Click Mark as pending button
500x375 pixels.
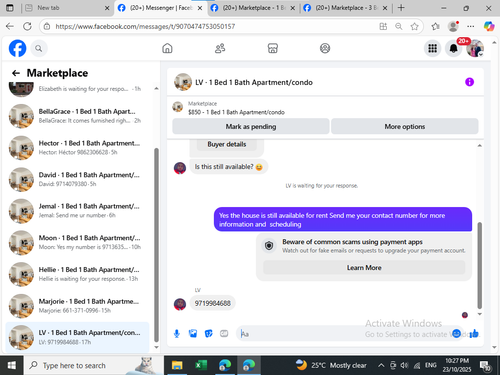251,126
